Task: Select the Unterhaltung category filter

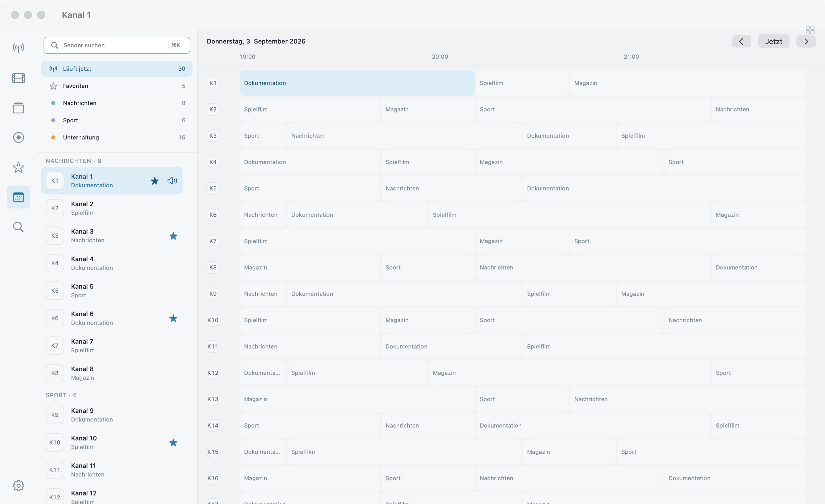Action: 117,137
